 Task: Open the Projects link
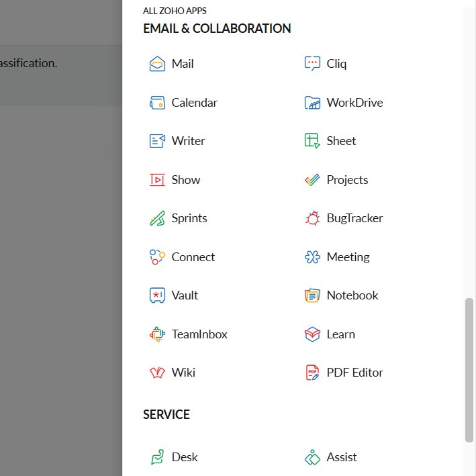347,180
